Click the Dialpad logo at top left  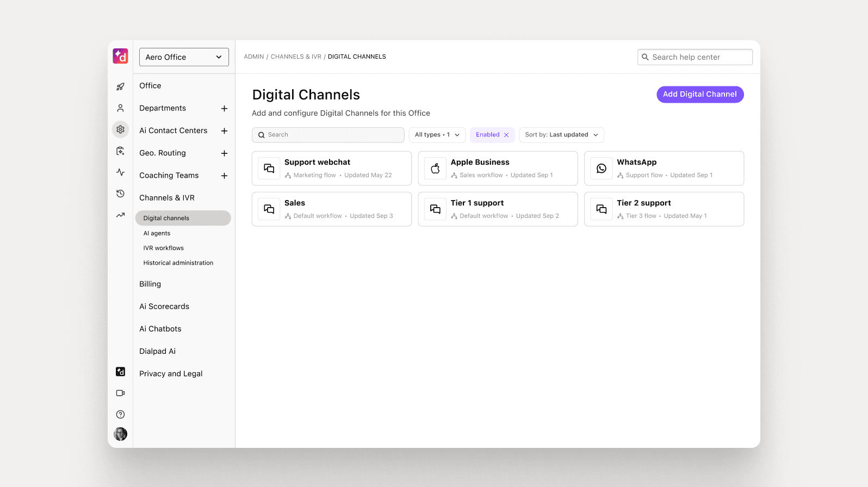[120, 56]
